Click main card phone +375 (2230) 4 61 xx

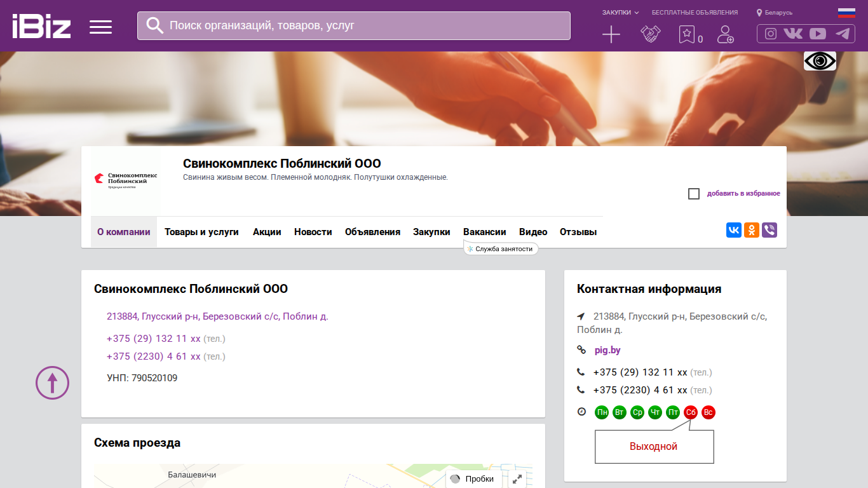click(x=154, y=356)
